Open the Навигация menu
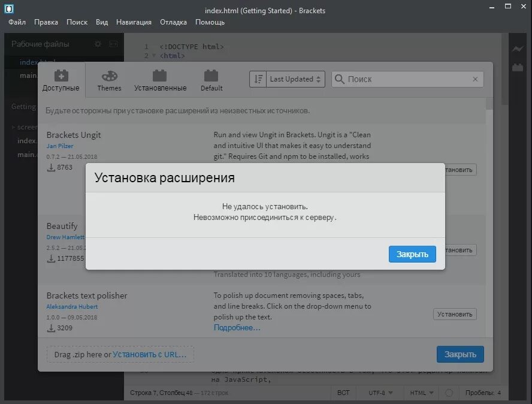 [x=134, y=22]
